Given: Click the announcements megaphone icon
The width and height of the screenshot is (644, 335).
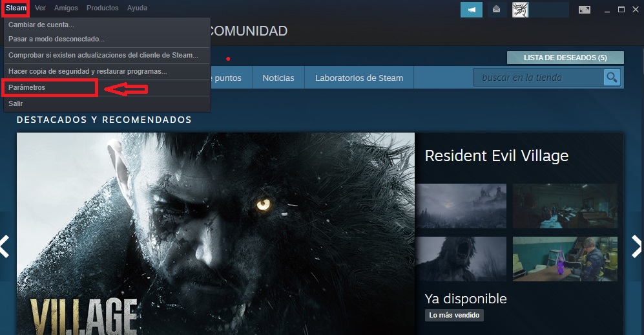Looking at the screenshot, I should point(472,10).
